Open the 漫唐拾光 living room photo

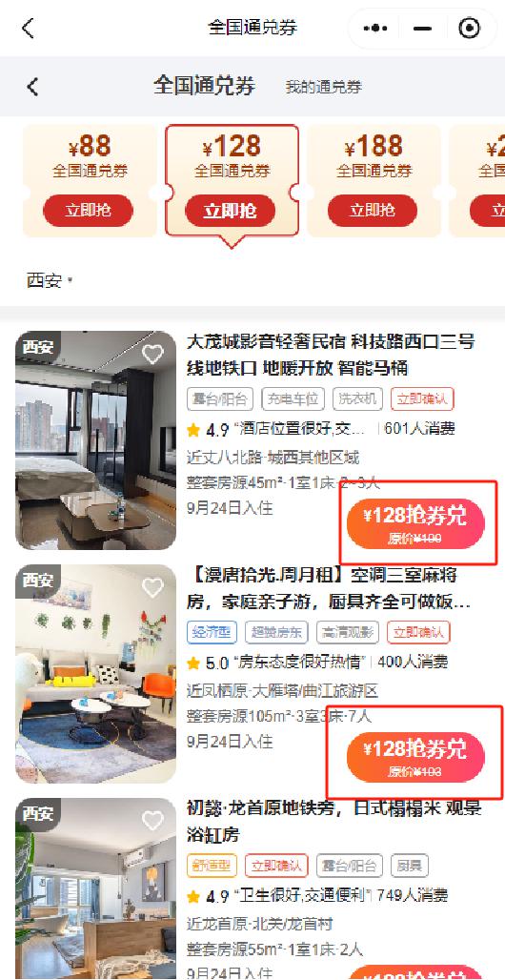click(95, 674)
